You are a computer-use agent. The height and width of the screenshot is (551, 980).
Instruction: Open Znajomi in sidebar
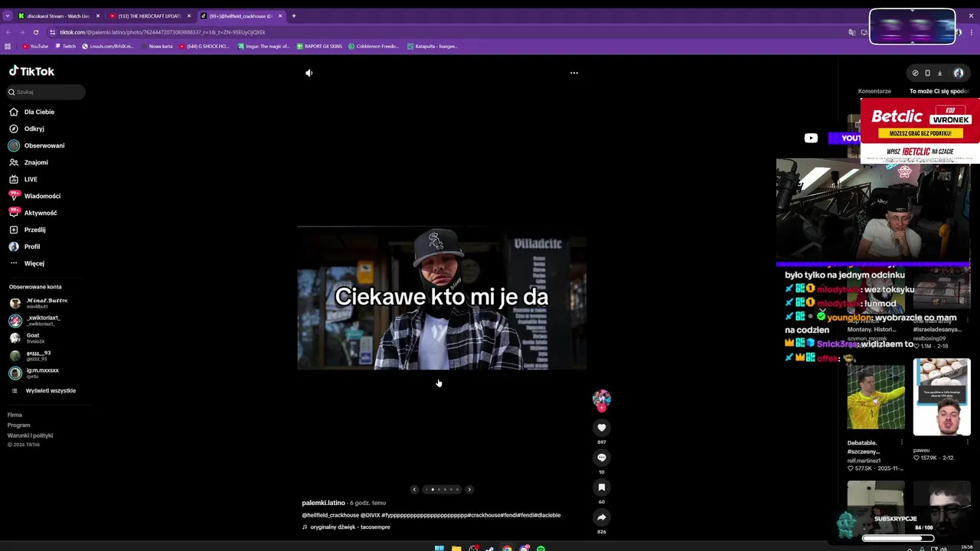point(36,162)
